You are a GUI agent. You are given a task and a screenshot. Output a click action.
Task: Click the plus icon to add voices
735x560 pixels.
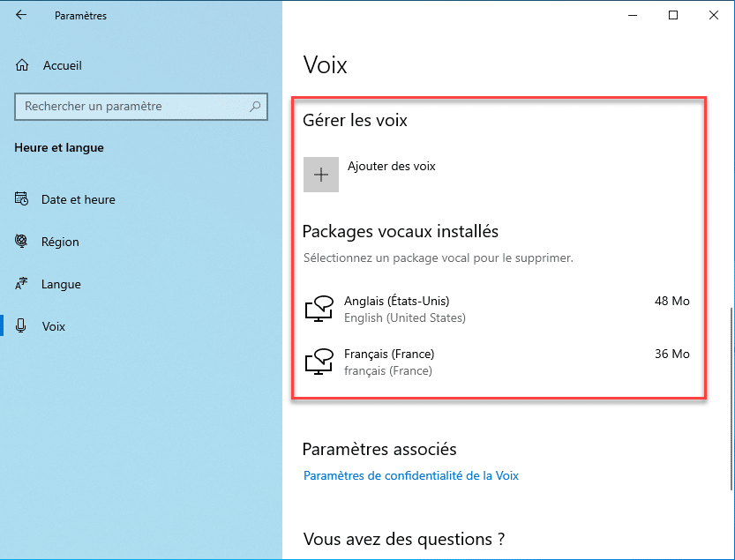(321, 175)
